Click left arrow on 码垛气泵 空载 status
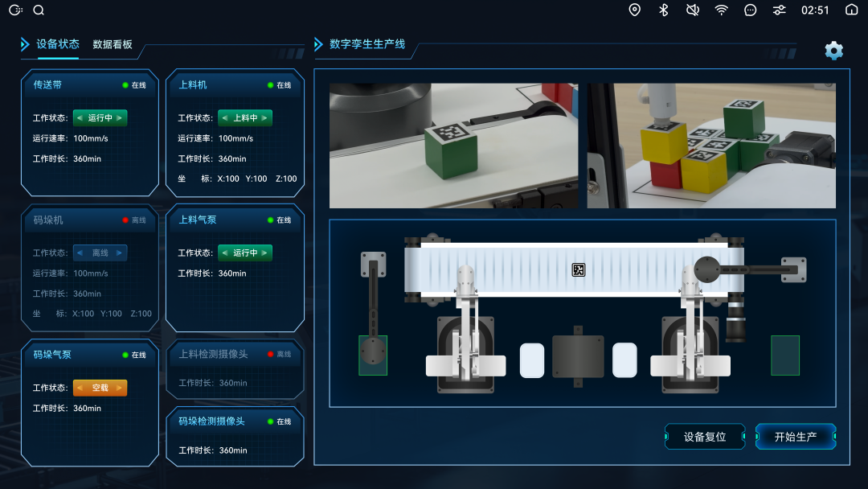 coord(80,388)
